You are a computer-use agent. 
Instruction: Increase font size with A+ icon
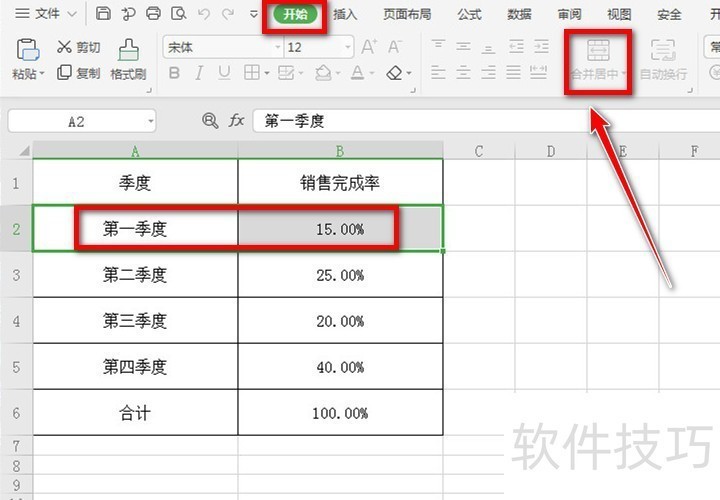(369, 47)
